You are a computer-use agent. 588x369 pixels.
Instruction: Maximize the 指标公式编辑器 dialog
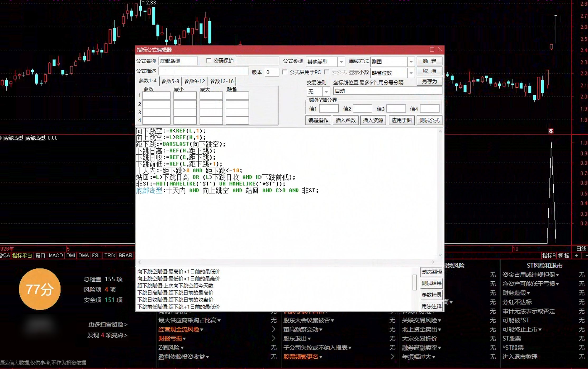pos(432,50)
